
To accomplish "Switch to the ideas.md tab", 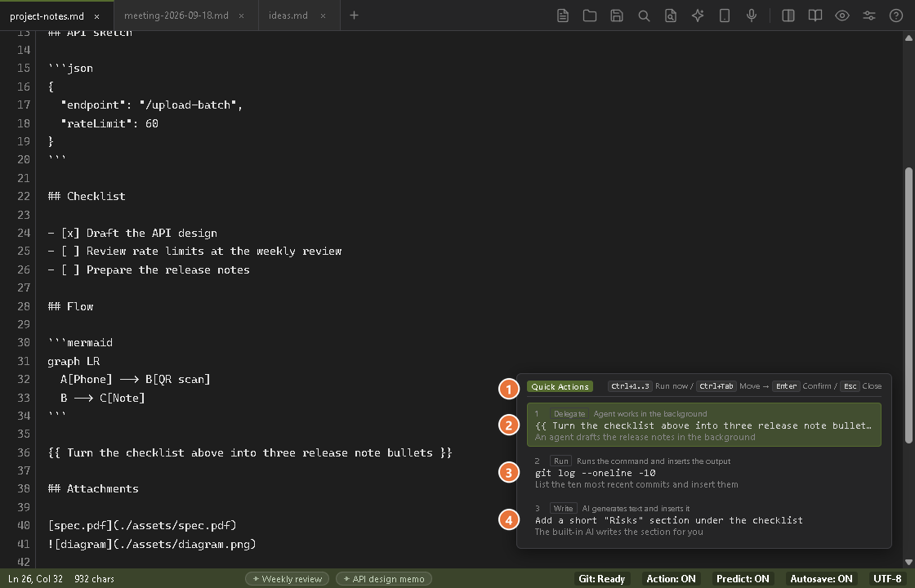I will [x=288, y=16].
